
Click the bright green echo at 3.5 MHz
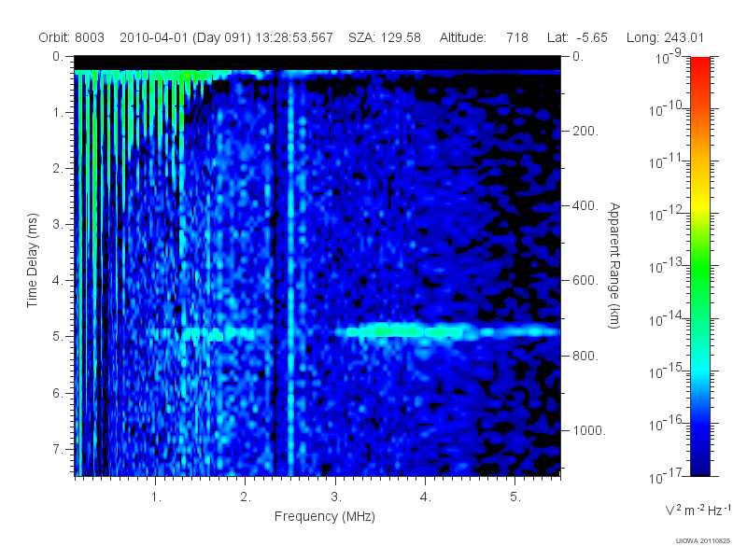[x=381, y=331]
